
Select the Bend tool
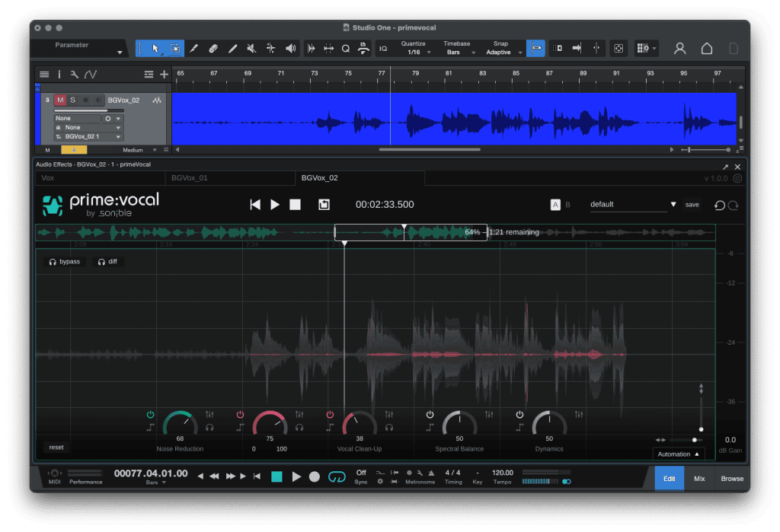(270, 48)
